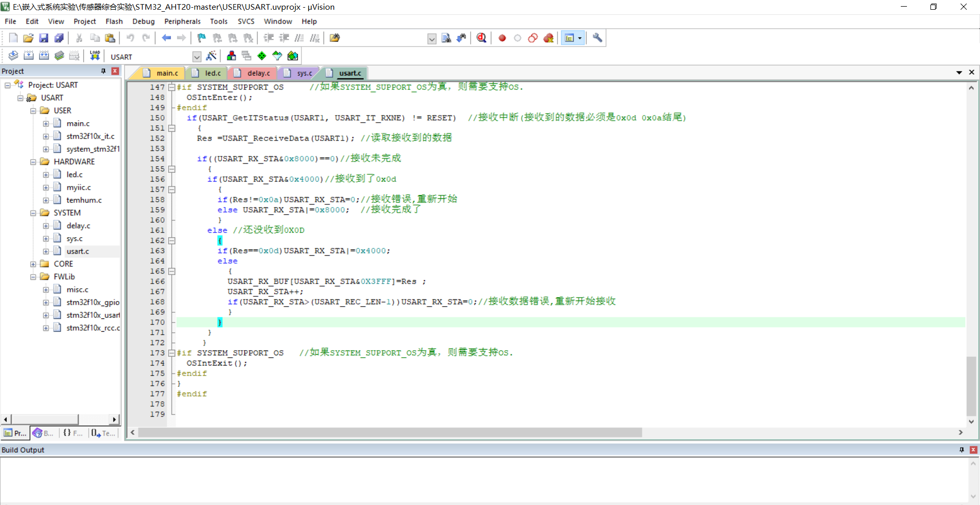The image size is (980, 505).
Task: Create a new file with toolbar icon
Action: coord(13,38)
